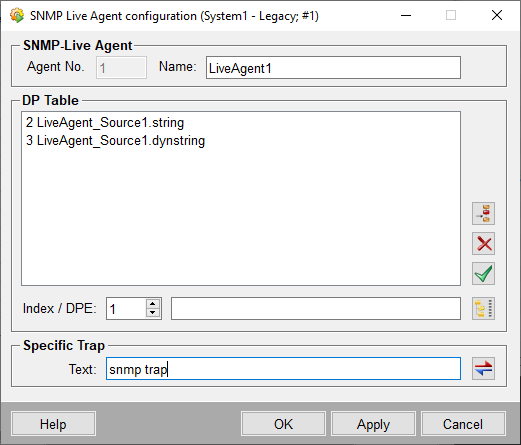Confirm the dialog with OK

pyautogui.click(x=283, y=424)
